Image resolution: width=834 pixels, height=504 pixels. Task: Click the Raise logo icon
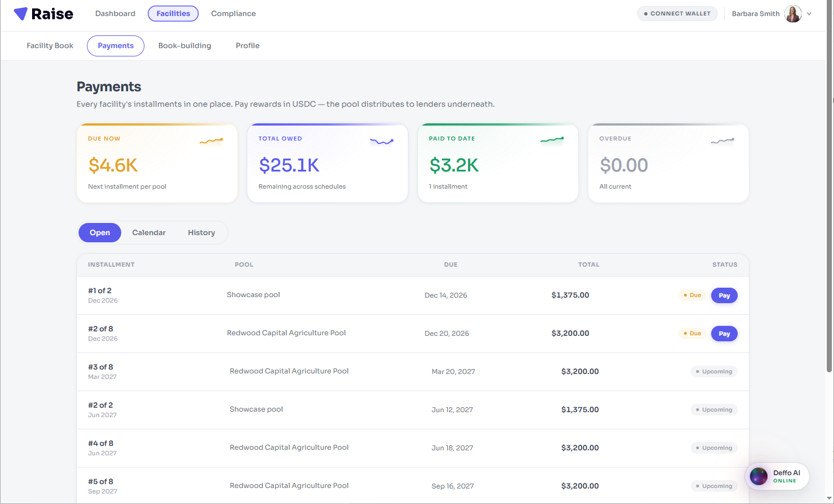pyautogui.click(x=20, y=14)
